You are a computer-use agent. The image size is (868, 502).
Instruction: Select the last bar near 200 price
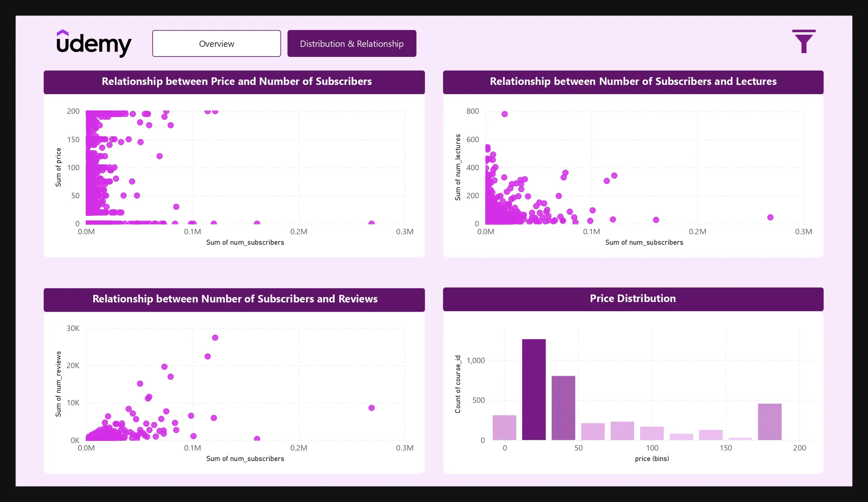(x=769, y=422)
